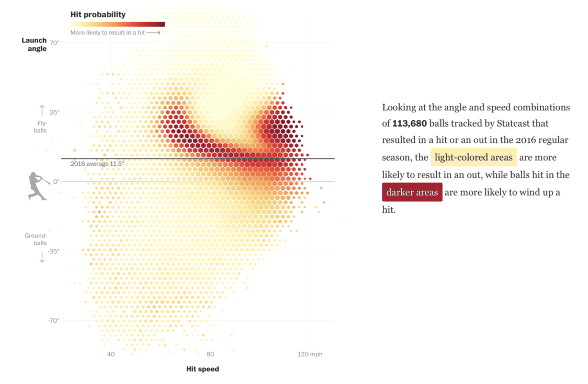Click the '120 mph' hit speed tick label
588x384 pixels.
click(311, 354)
